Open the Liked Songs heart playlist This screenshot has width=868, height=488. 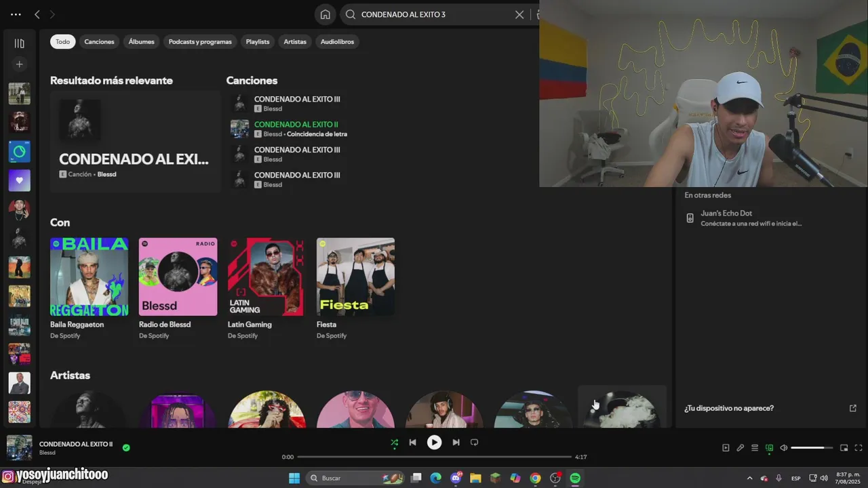(19, 180)
